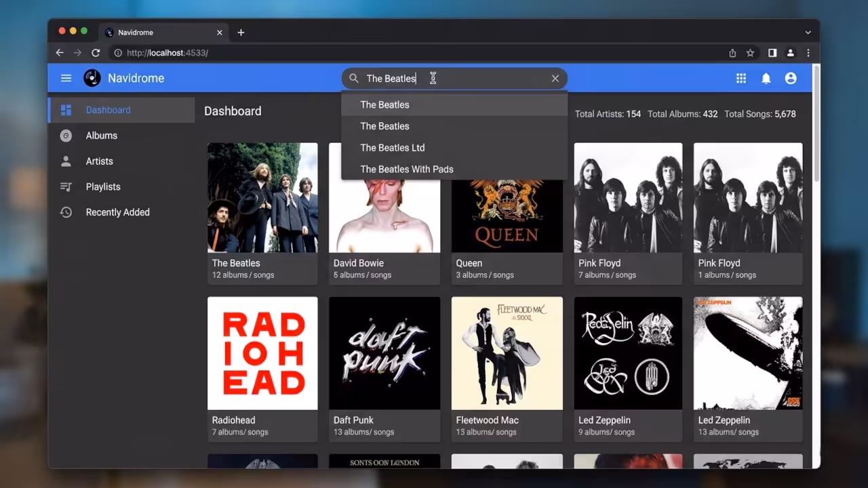The height and width of the screenshot is (488, 868).
Task: Open the hamburger menu icon
Action: coord(66,78)
